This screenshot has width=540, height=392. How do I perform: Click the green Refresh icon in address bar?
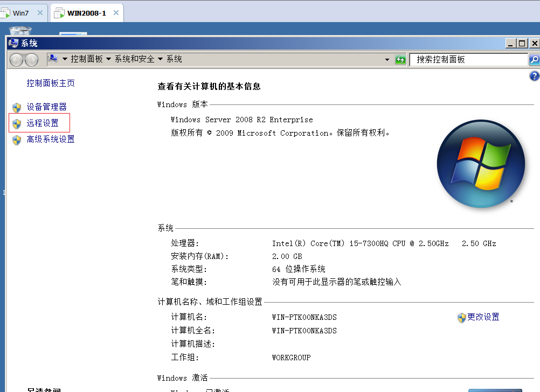point(400,60)
